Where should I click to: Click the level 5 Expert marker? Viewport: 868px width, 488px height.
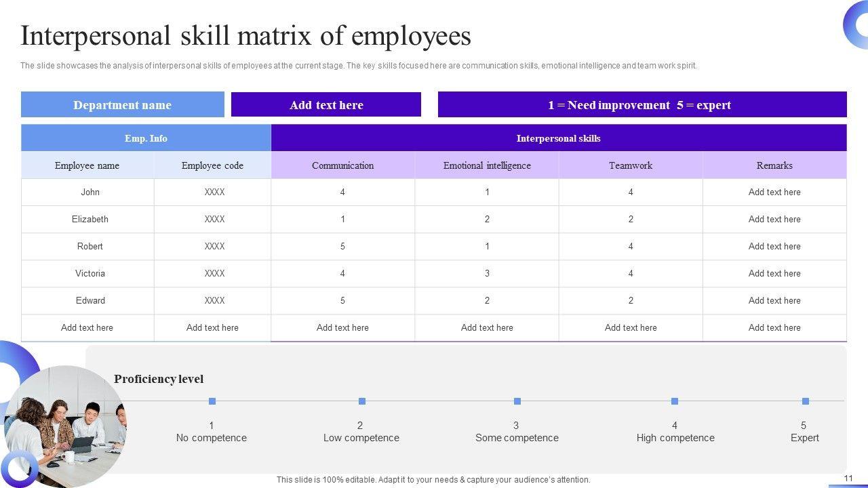click(806, 401)
